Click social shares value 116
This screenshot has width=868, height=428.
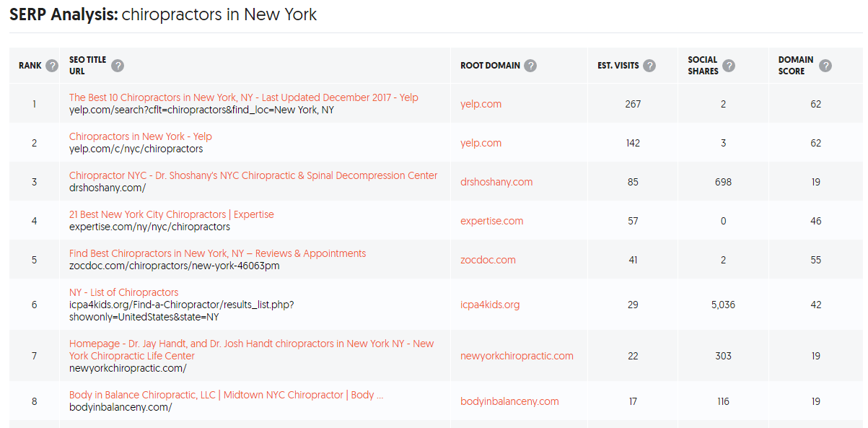[x=723, y=401]
